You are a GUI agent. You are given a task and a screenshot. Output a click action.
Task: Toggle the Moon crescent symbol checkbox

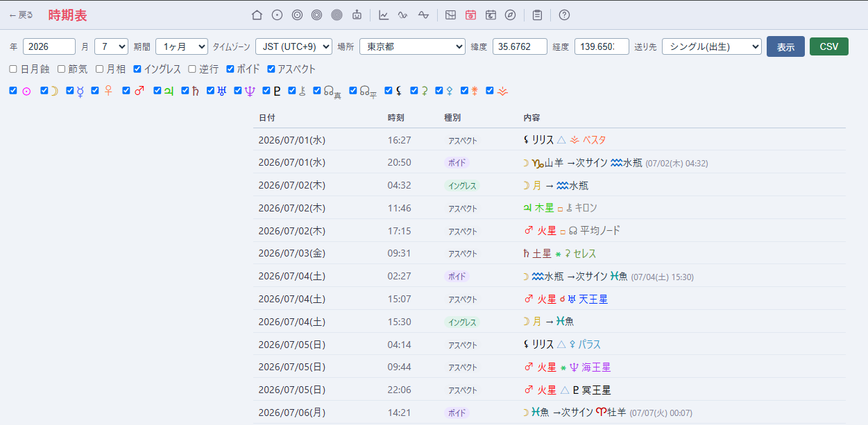coord(44,90)
